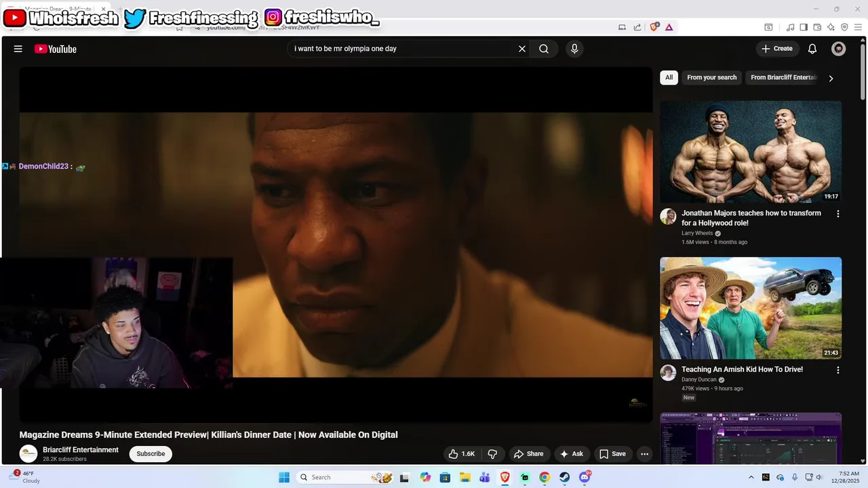Screen dimensions: 868x488
Task: Open the YouTube hamburger guide menu
Action: pyautogui.click(x=18, y=49)
